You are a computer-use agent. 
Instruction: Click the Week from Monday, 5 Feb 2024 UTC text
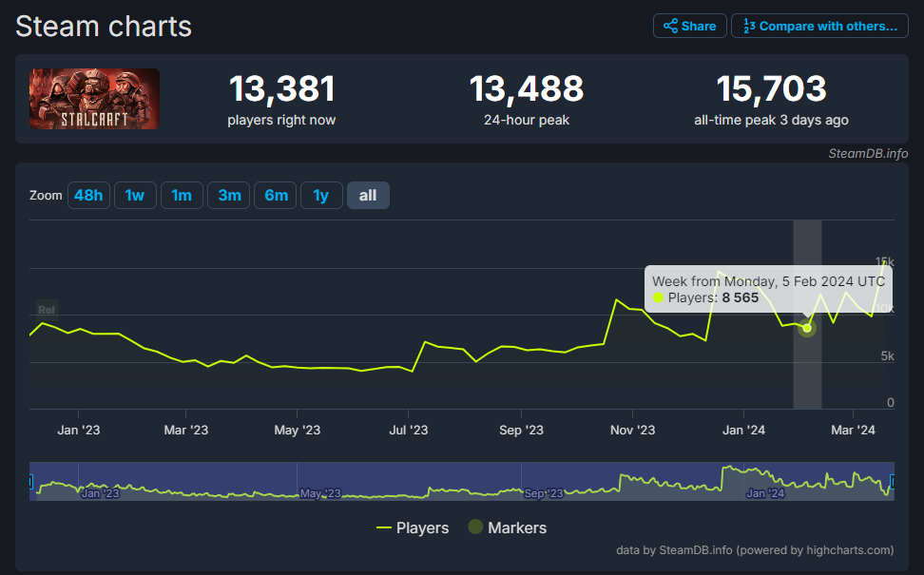coord(768,281)
